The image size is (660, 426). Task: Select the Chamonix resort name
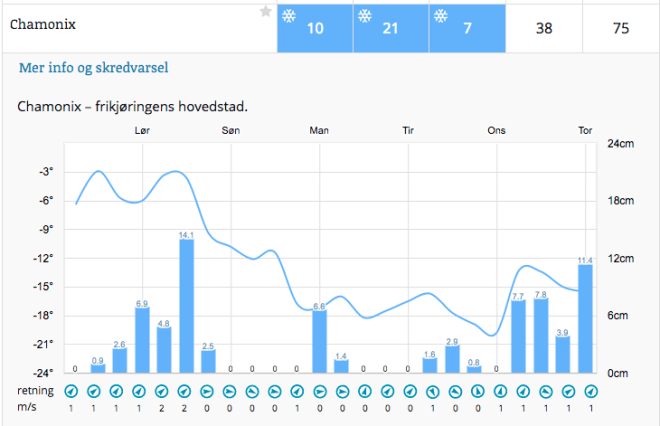coord(43,24)
